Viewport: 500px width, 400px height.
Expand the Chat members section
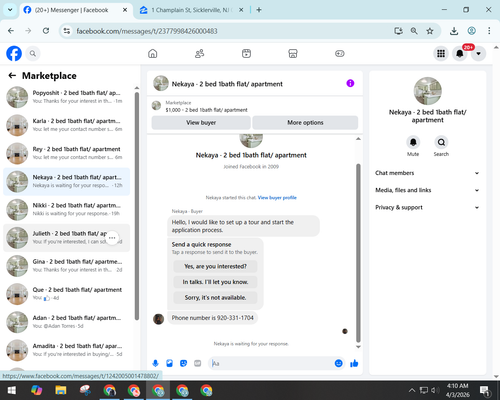point(427,173)
